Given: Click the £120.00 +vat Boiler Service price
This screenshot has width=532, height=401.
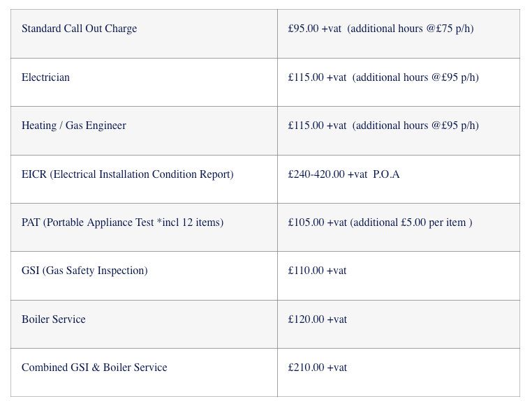Looking at the screenshot, I should (x=317, y=320).
